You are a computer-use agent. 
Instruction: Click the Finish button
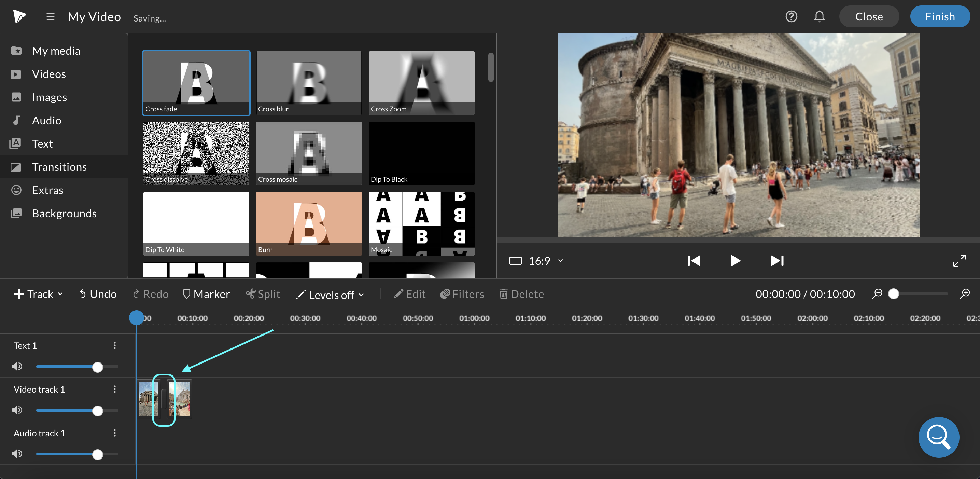tap(938, 16)
